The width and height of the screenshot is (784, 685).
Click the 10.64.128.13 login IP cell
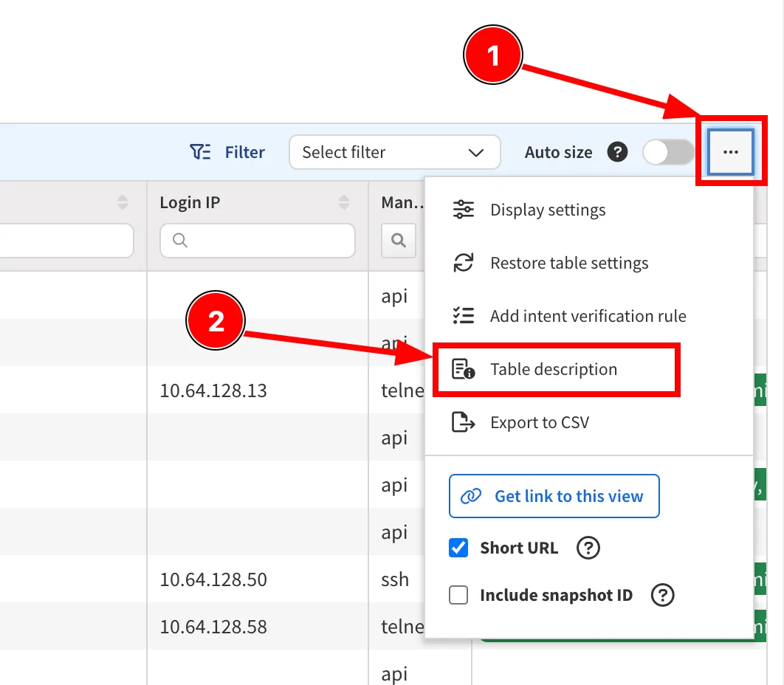pyautogui.click(x=213, y=390)
